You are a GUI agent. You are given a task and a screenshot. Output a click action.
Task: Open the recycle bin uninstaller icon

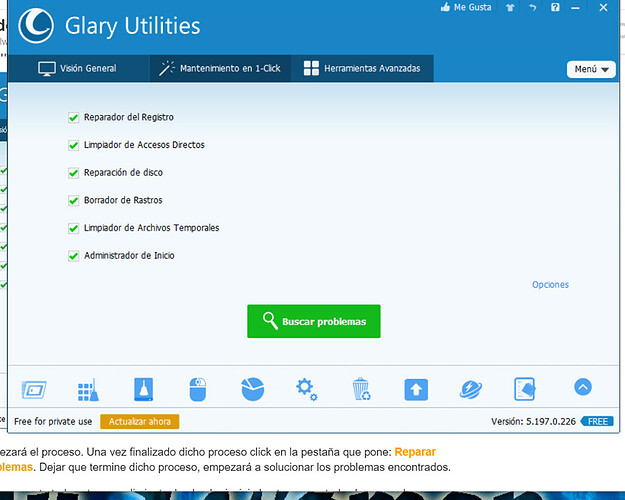(x=362, y=389)
